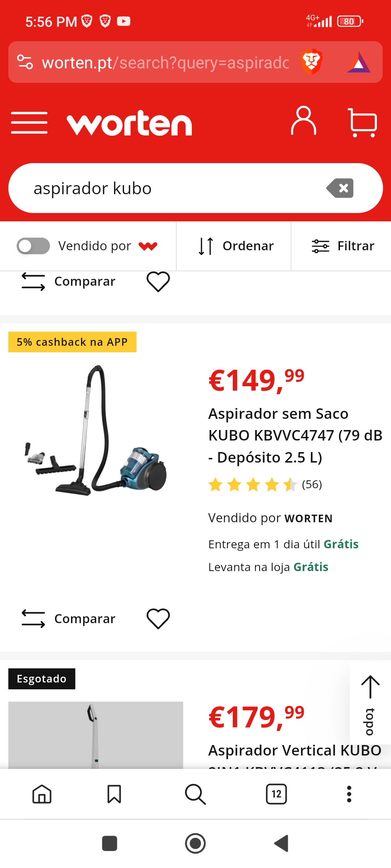Open the Filtrar filter panel
Image resolution: width=391 pixels, height=868 pixels.
(343, 246)
